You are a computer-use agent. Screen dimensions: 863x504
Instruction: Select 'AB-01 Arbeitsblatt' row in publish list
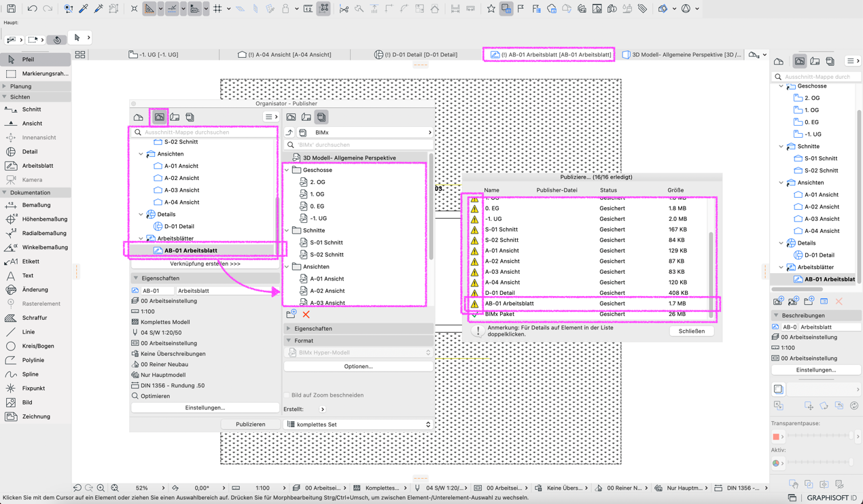pos(591,304)
